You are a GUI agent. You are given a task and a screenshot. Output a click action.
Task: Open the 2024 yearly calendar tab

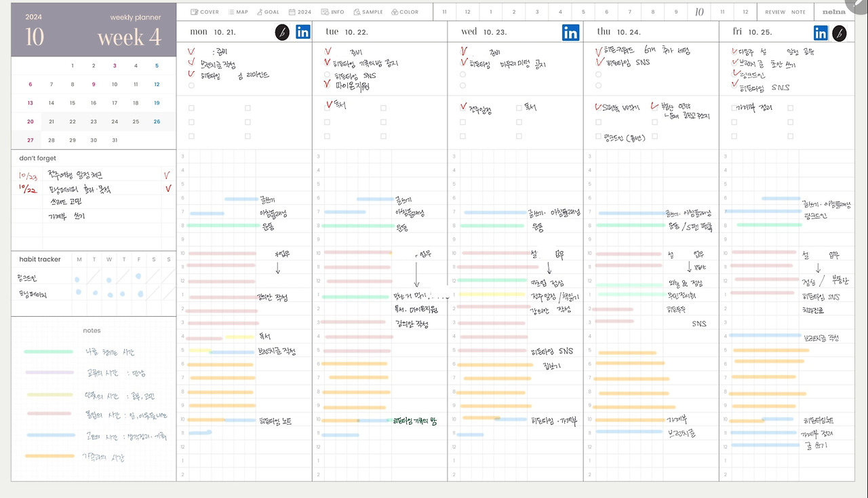tap(300, 12)
